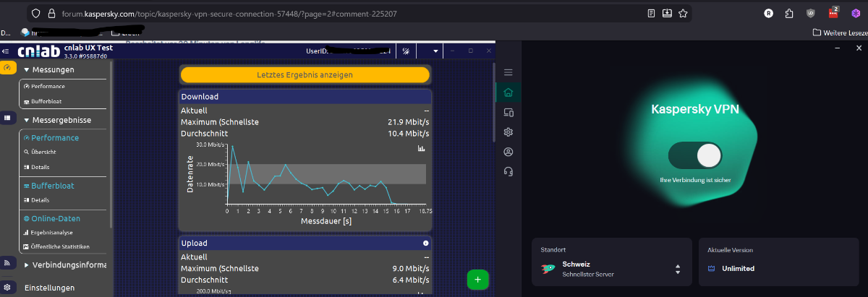The height and width of the screenshot is (297, 868).
Task: Open Einstellungen in cnlab sidebar
Action: pyautogui.click(x=49, y=288)
